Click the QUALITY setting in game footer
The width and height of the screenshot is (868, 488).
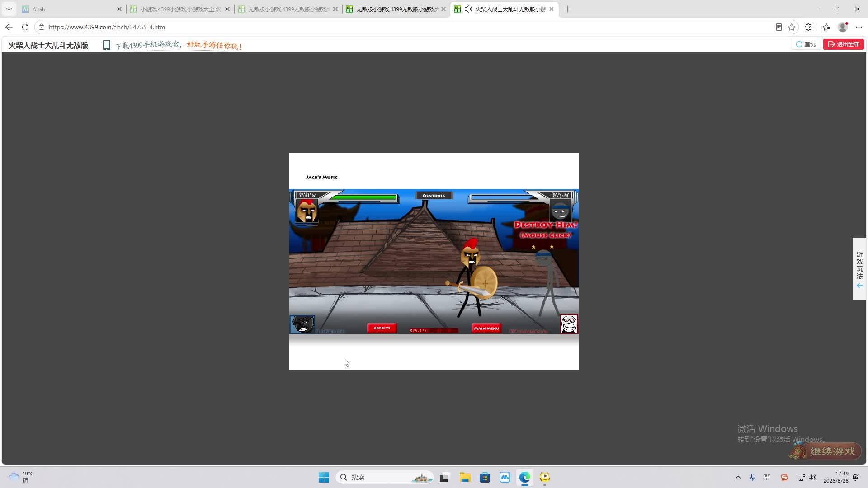click(x=434, y=330)
